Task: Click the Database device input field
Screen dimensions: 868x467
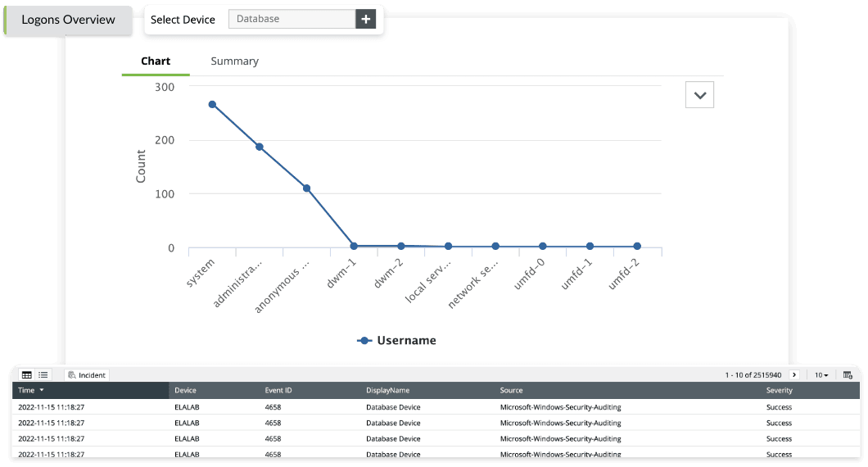Action: point(292,19)
